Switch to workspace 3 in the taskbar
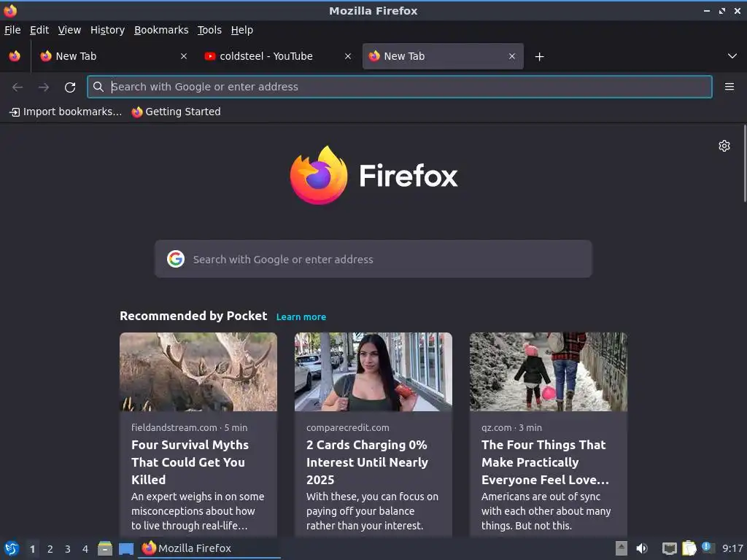The width and height of the screenshot is (747, 560). (68, 549)
